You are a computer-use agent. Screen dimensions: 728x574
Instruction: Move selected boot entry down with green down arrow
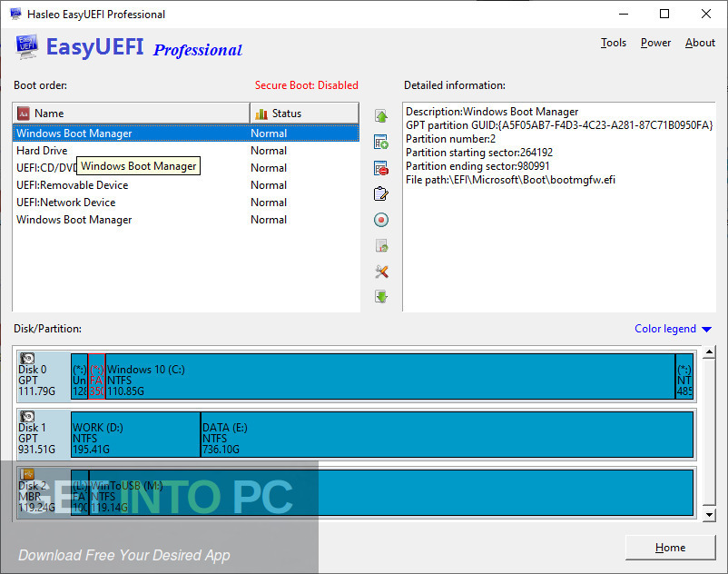pos(381,297)
